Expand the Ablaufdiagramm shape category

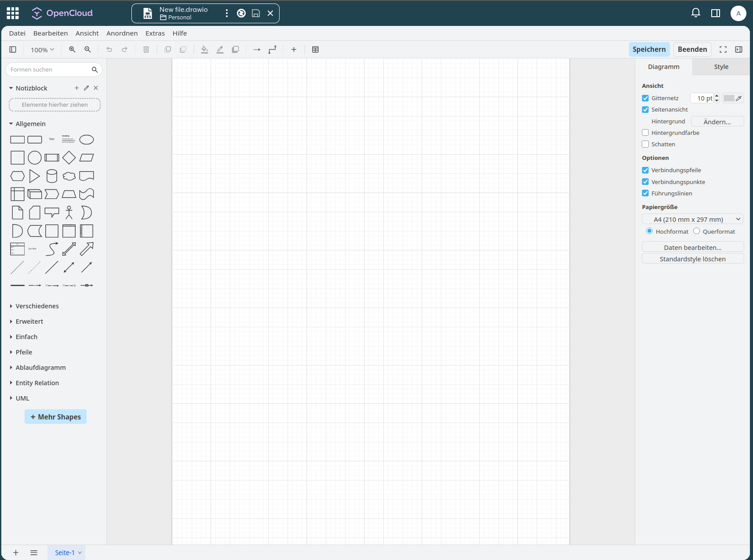pos(40,368)
